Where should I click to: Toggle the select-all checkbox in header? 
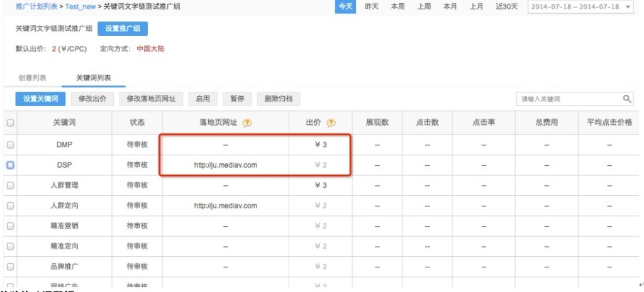coord(10,123)
